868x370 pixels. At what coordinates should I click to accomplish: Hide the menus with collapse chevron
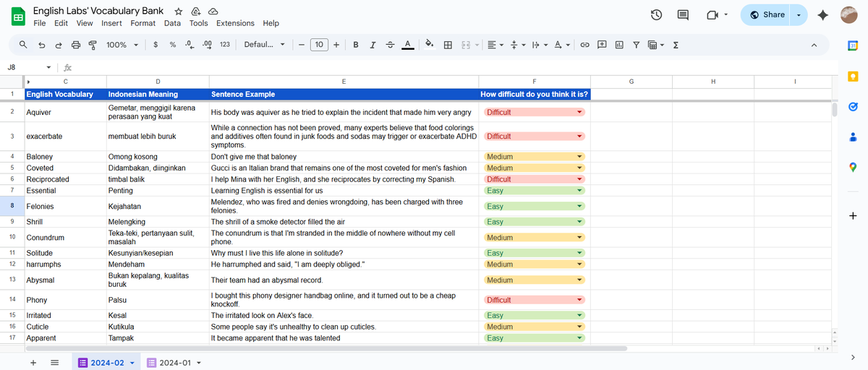pyautogui.click(x=814, y=45)
